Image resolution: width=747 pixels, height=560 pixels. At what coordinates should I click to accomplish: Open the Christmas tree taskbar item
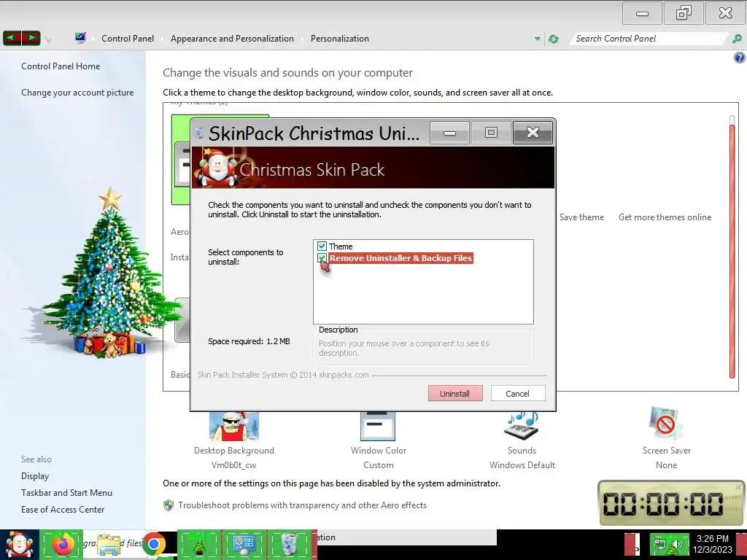click(x=198, y=545)
